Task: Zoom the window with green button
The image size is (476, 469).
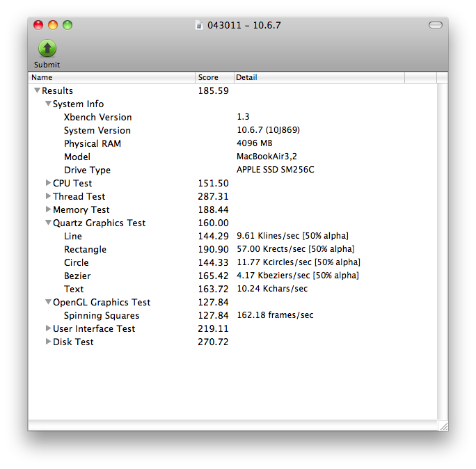Action: point(68,25)
